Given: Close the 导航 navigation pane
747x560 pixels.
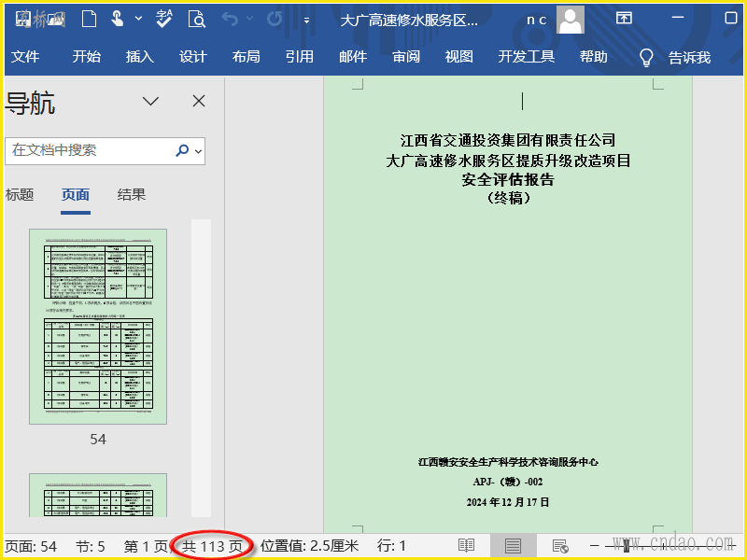Looking at the screenshot, I should (199, 101).
